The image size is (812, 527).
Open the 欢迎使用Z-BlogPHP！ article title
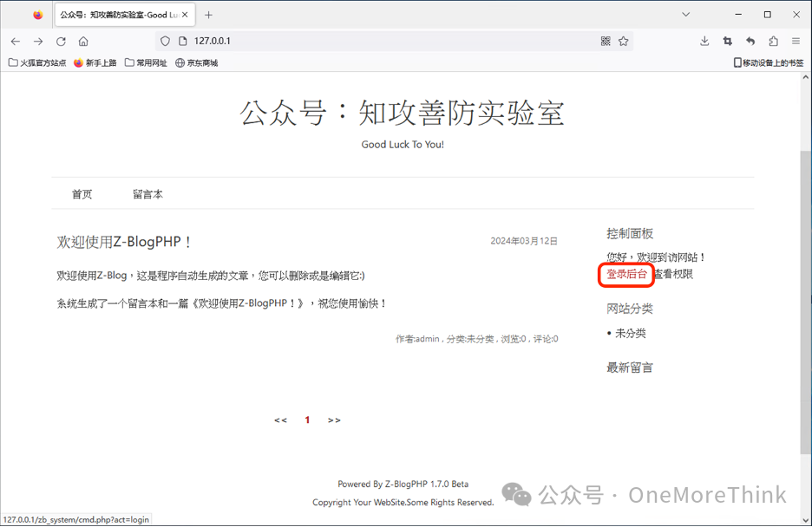click(124, 242)
